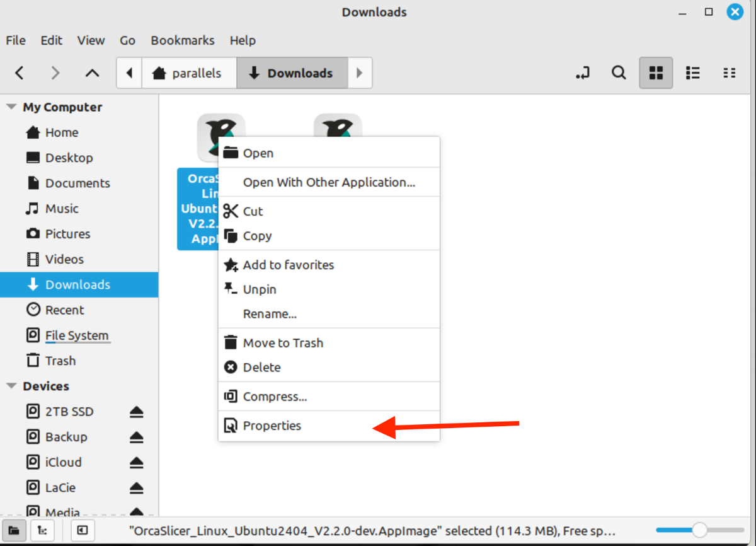Eject the LaCie drive
756x546 pixels.
pyautogui.click(x=137, y=487)
